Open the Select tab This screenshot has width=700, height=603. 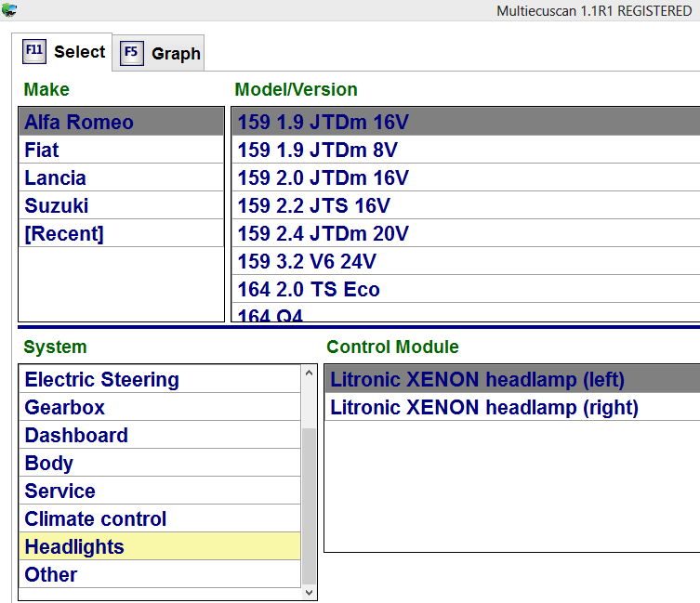(62, 52)
